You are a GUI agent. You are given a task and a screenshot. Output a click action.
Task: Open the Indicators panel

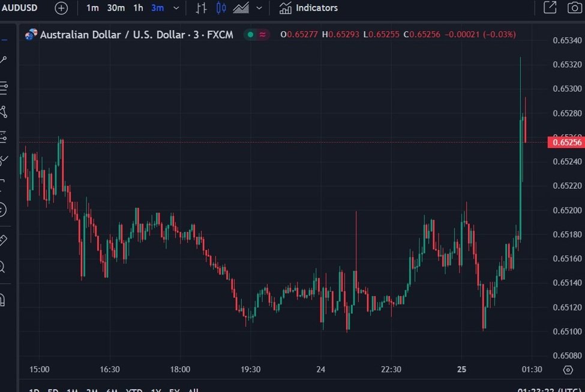click(x=308, y=8)
